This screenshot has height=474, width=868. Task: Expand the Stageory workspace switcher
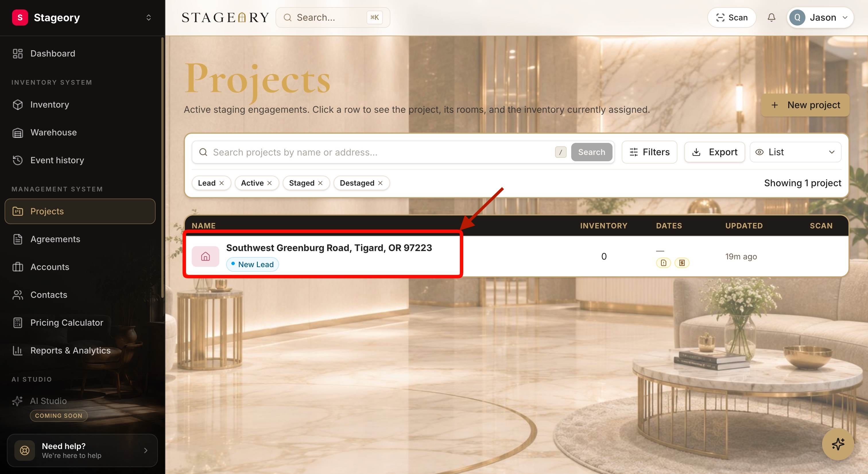tap(149, 18)
